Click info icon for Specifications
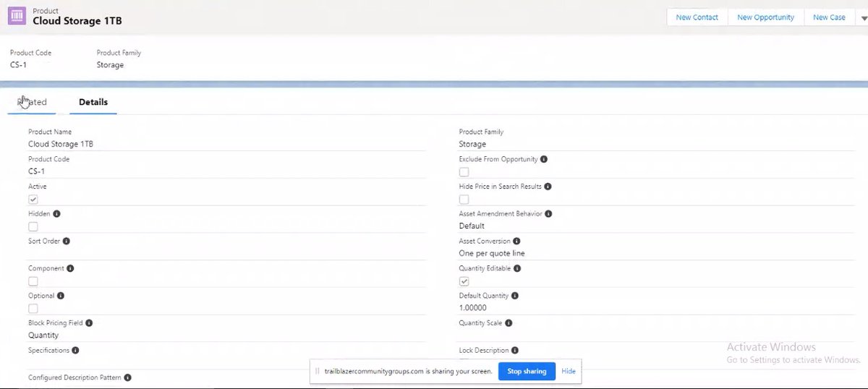The height and width of the screenshot is (389, 868). pos(76,350)
